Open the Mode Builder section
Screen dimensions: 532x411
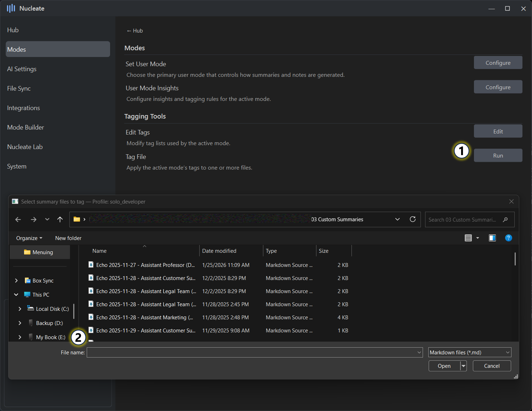26,127
